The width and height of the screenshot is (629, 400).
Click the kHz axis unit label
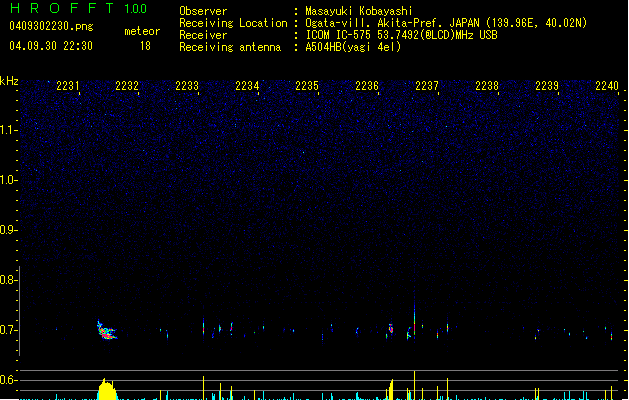(9, 81)
